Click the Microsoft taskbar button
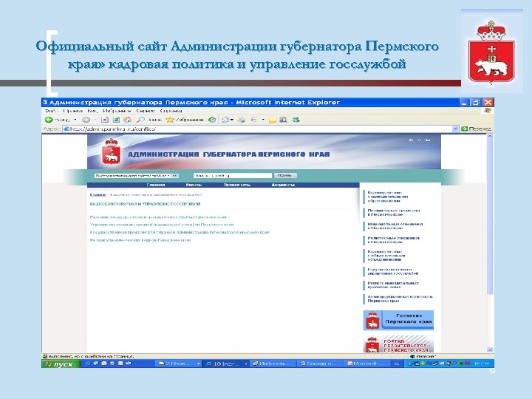532x399 pixels. click(366, 364)
